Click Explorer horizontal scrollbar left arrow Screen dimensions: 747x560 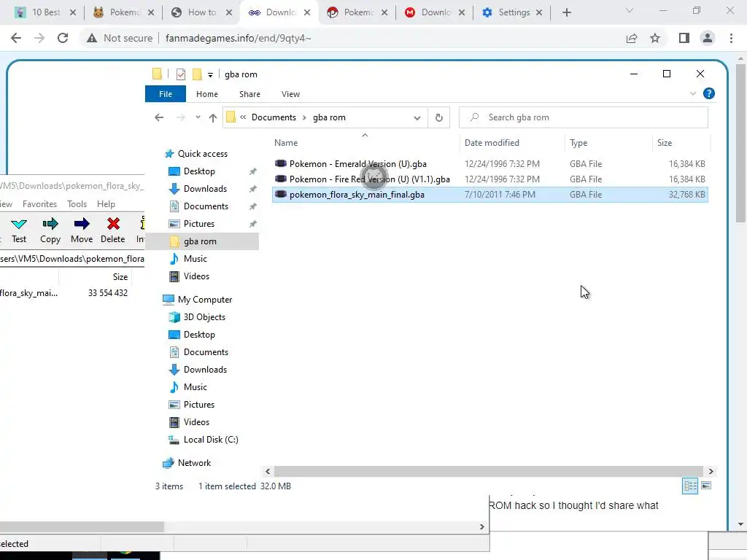(x=268, y=472)
